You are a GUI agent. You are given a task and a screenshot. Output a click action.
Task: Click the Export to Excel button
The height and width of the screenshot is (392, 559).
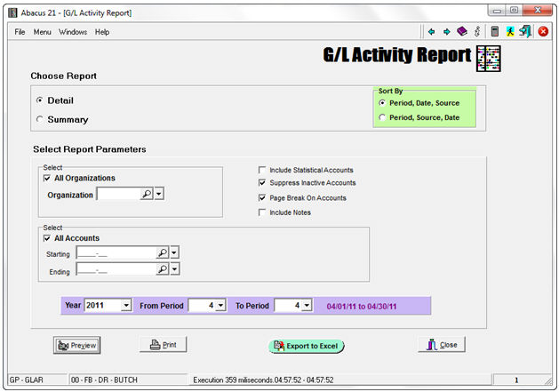pyautogui.click(x=307, y=346)
